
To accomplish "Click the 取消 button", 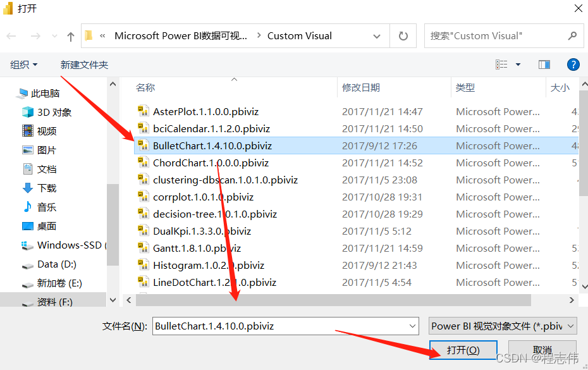I will coord(542,350).
